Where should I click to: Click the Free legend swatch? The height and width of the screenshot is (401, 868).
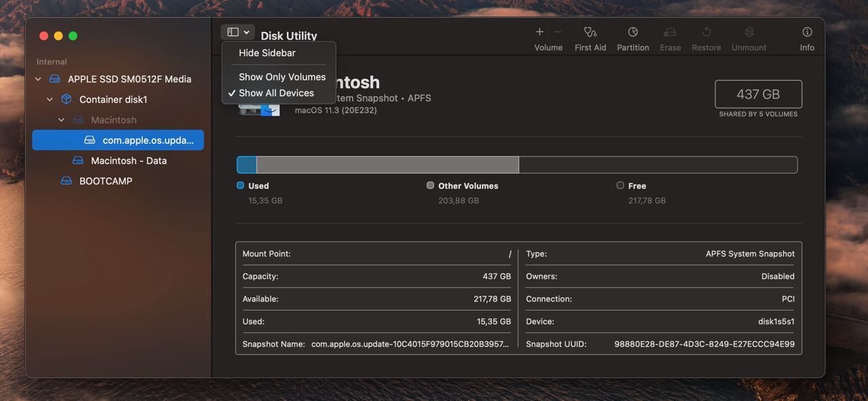(x=620, y=185)
